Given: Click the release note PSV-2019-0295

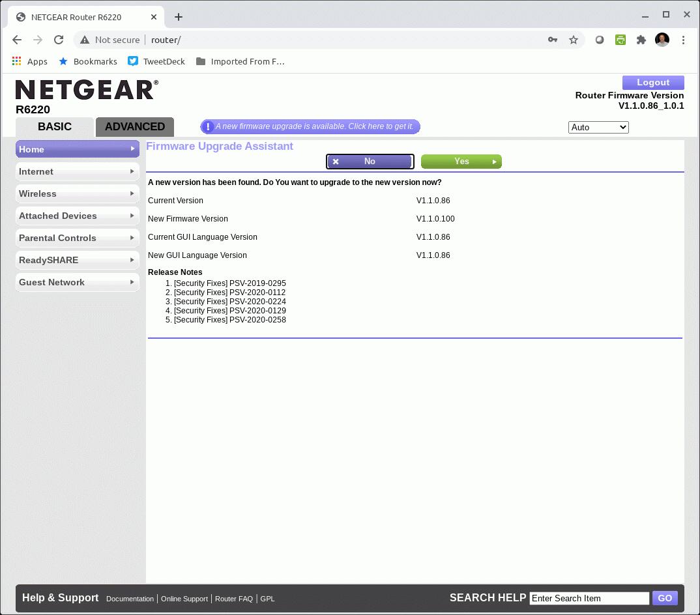Looking at the screenshot, I should [x=257, y=283].
